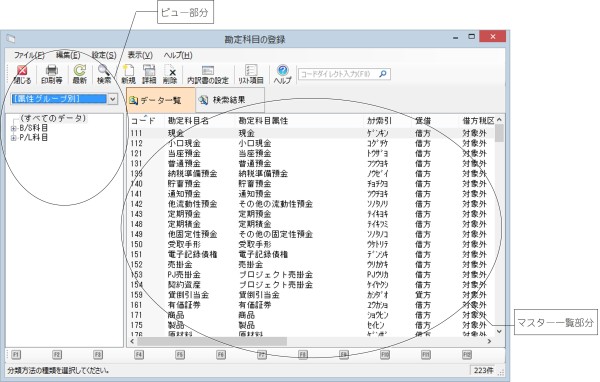Switch to the 検索結果 tab
The height and width of the screenshot is (382, 600).
point(230,100)
